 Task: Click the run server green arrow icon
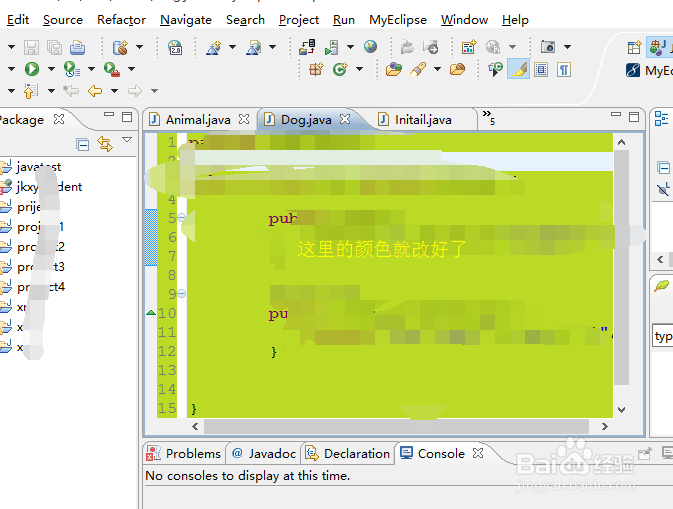click(x=331, y=47)
